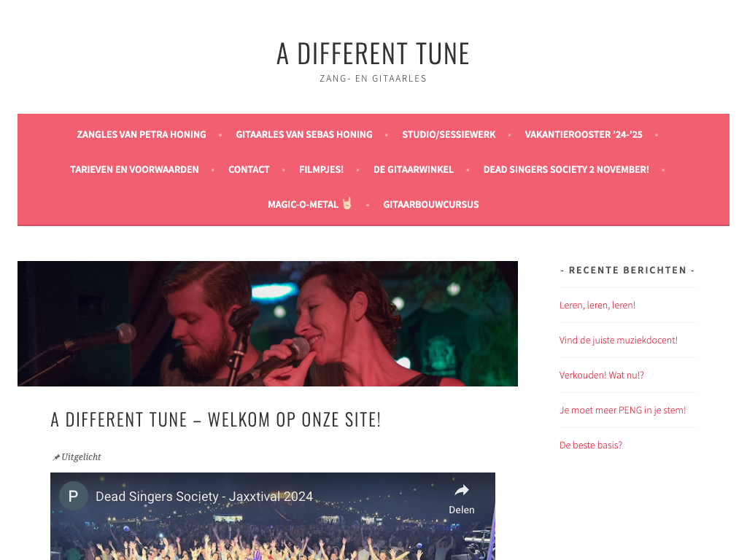
Task: Open Dead Singers Society 2 November! link
Action: coord(566,169)
